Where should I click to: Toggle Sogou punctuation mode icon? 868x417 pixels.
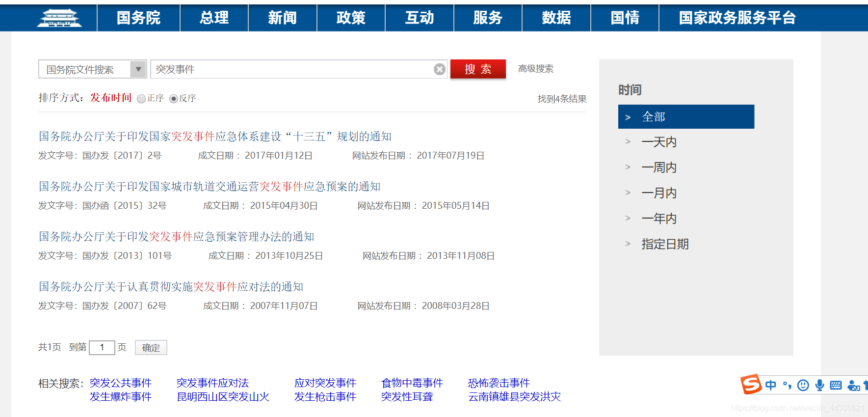coord(787,385)
